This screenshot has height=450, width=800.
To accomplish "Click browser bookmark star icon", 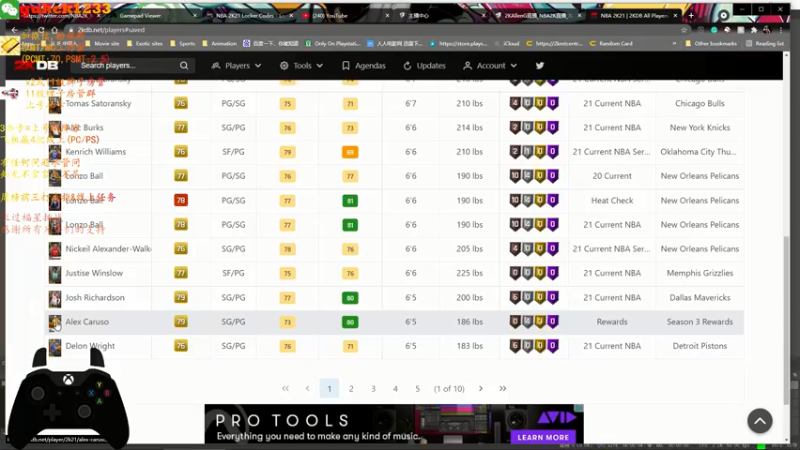I will (x=684, y=30).
